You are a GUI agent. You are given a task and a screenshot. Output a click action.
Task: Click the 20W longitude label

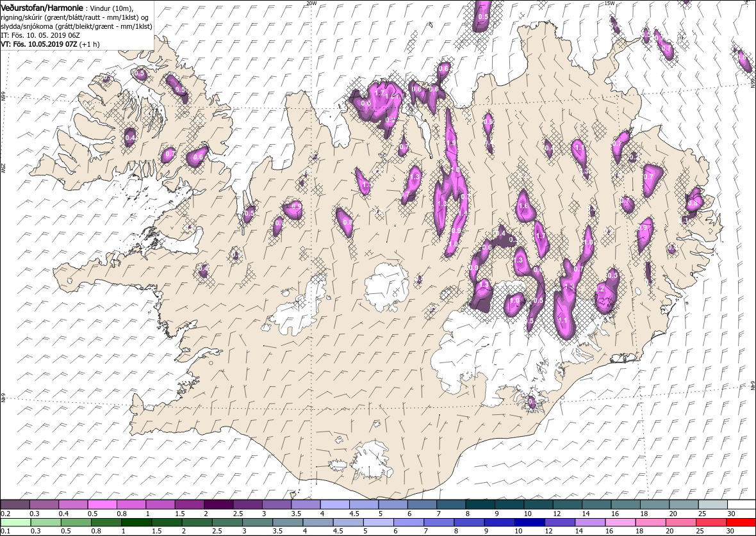tap(311, 3)
